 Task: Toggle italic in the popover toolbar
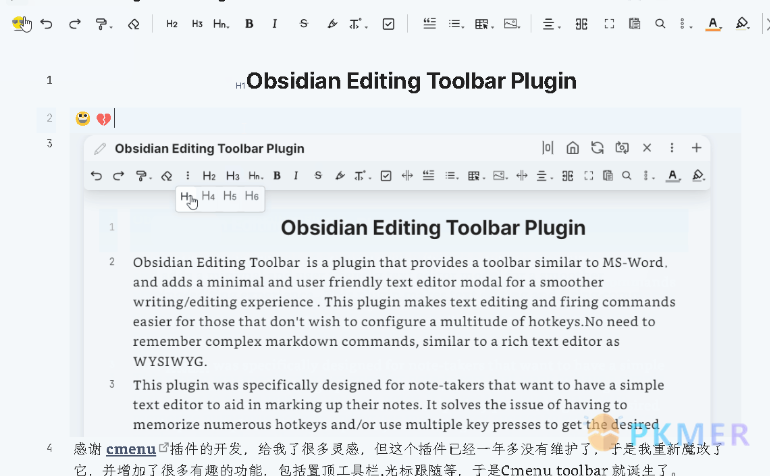[296, 176]
